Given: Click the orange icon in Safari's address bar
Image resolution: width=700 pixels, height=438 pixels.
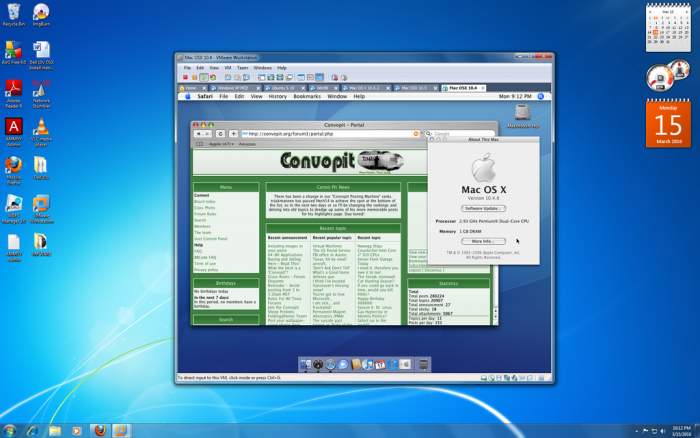Looking at the screenshot, I should pos(416,133).
